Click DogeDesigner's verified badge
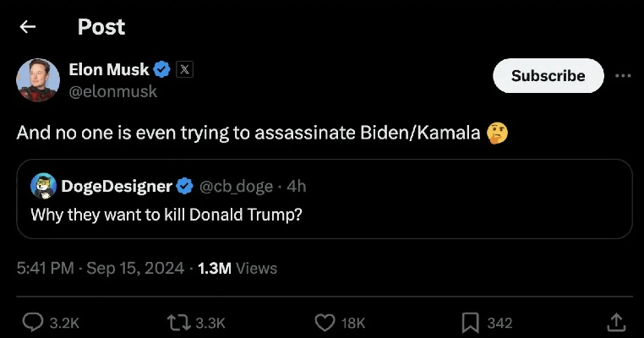 (x=183, y=185)
